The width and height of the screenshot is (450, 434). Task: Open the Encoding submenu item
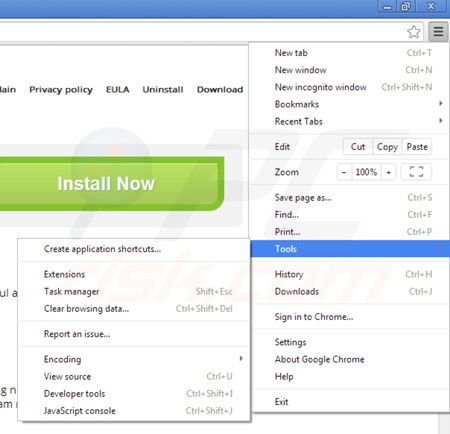pyautogui.click(x=134, y=359)
